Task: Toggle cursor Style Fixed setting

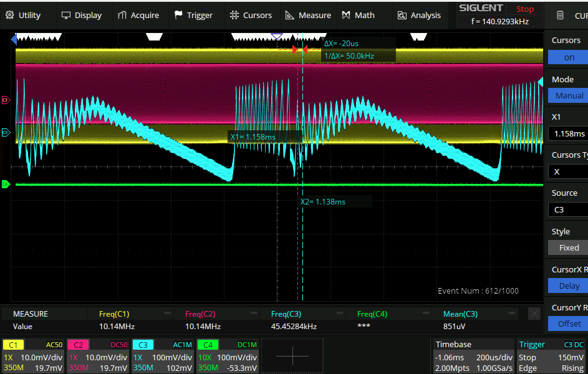Action: click(x=568, y=247)
